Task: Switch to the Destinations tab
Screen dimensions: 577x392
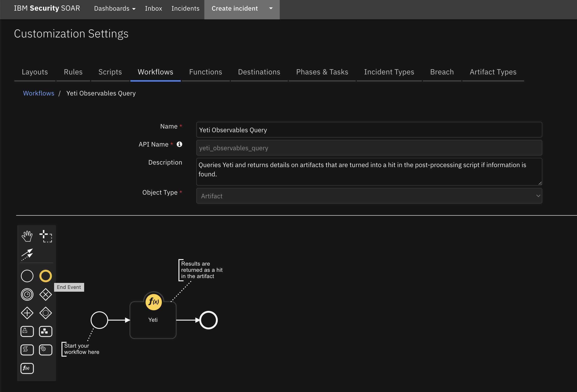Action: [259, 72]
